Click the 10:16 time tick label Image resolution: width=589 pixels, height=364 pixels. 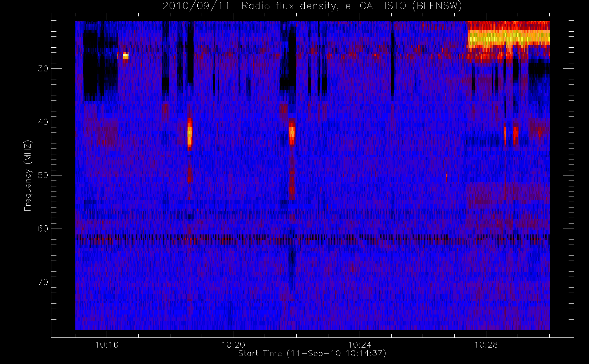(107, 345)
